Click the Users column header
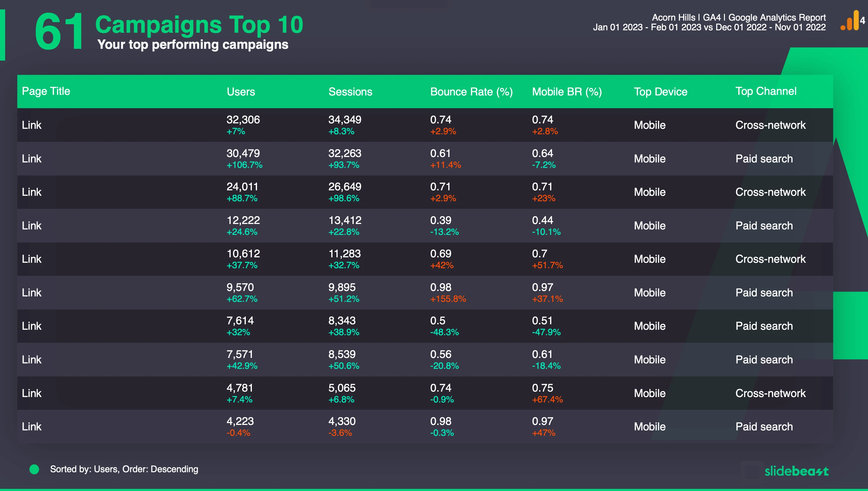 241,92
